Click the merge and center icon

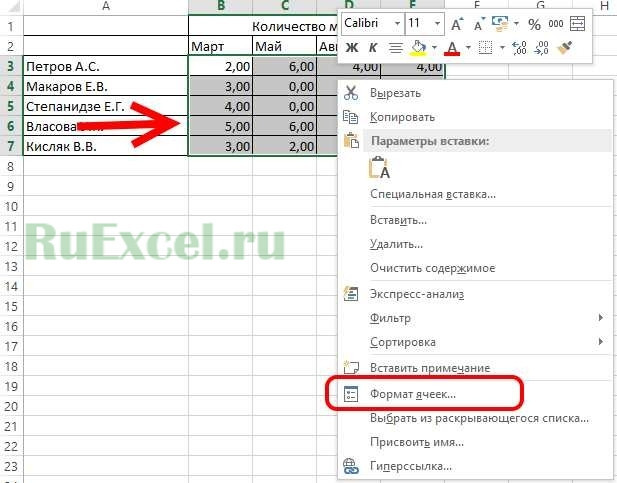(578, 24)
